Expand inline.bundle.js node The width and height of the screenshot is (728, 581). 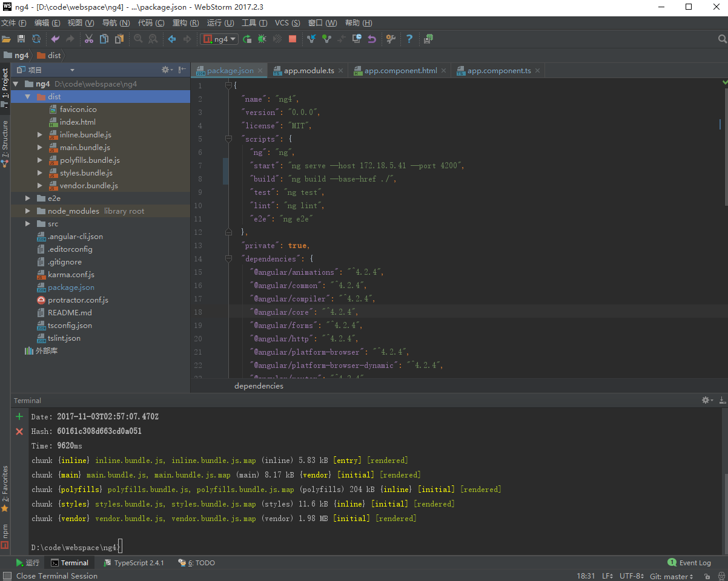pos(40,135)
